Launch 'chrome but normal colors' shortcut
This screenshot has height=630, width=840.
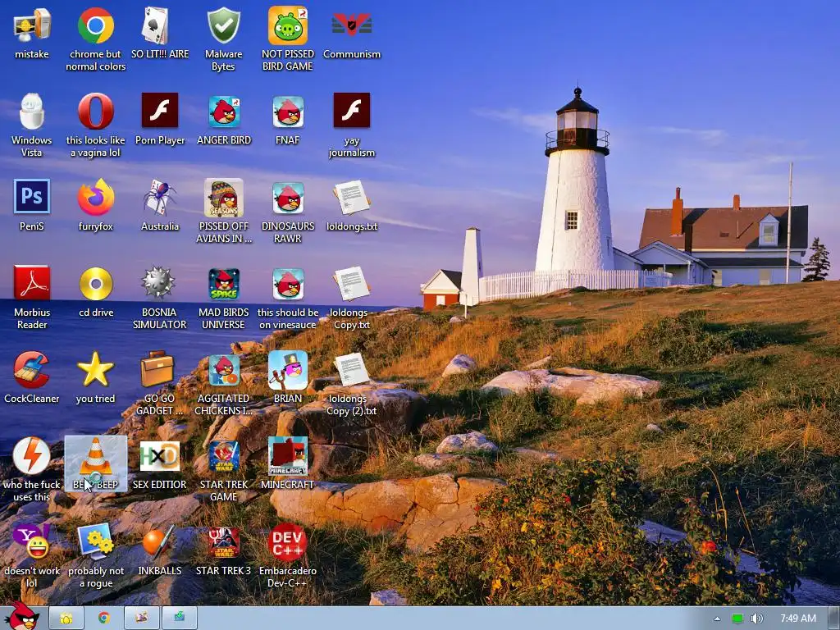point(95,25)
